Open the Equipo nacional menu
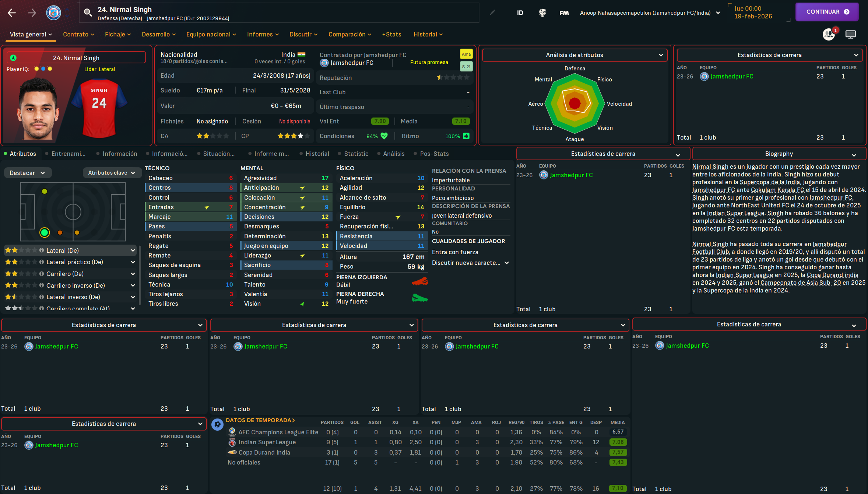868x494 pixels. click(211, 34)
